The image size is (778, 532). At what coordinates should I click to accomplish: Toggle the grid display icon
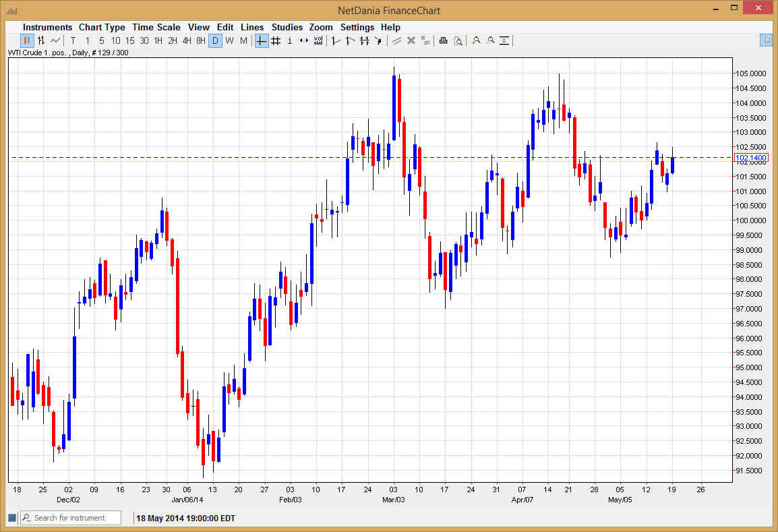pos(275,40)
